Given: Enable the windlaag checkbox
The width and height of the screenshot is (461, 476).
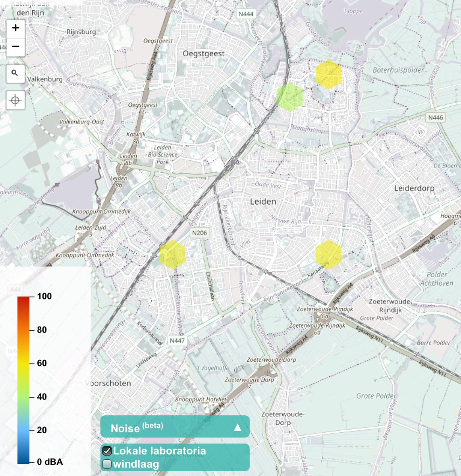Looking at the screenshot, I should (107, 464).
